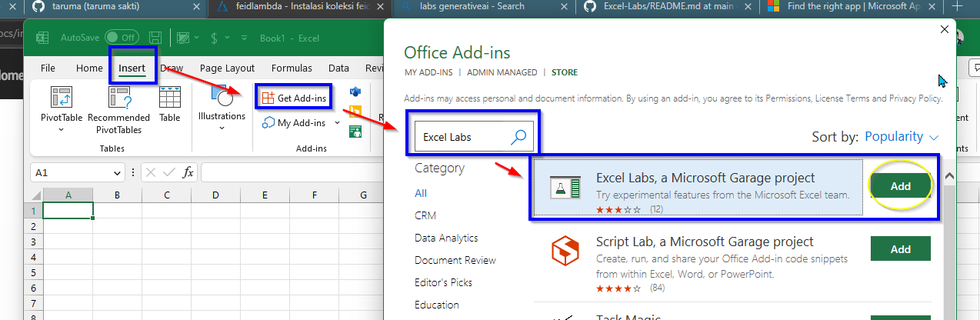Select the Education category
The height and width of the screenshot is (320, 980).
coord(437,305)
